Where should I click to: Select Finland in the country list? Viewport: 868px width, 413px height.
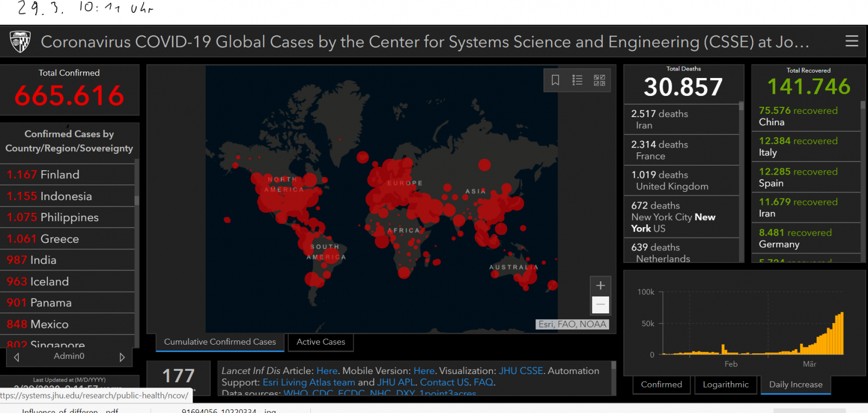point(67,175)
